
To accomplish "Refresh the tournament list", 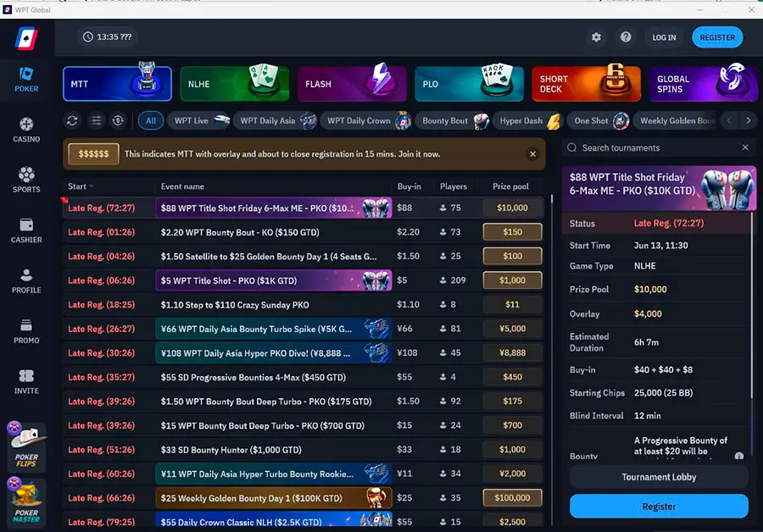I will click(73, 121).
